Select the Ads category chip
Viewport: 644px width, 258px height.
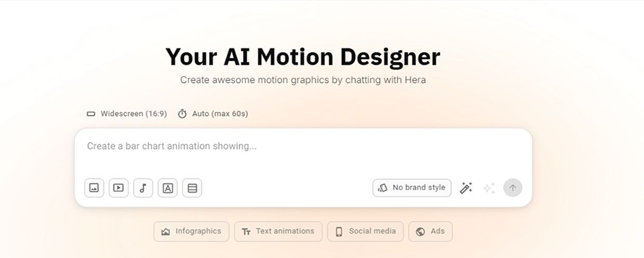[431, 232]
